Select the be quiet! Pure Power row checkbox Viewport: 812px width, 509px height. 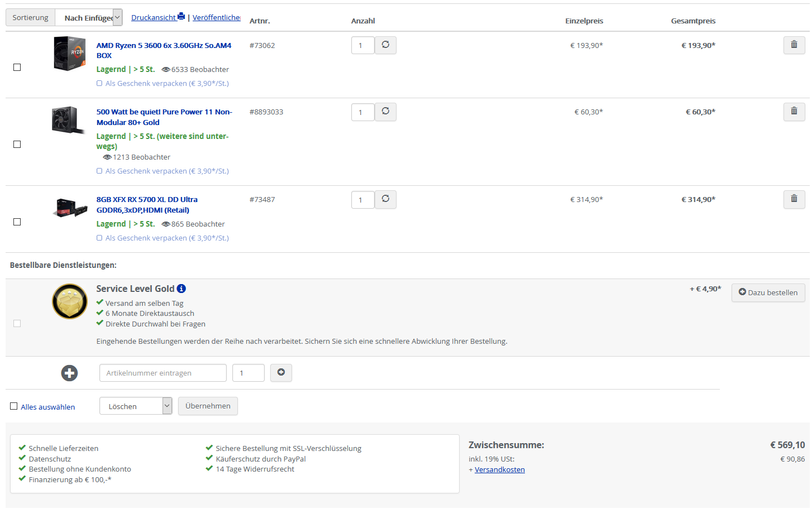(17, 144)
